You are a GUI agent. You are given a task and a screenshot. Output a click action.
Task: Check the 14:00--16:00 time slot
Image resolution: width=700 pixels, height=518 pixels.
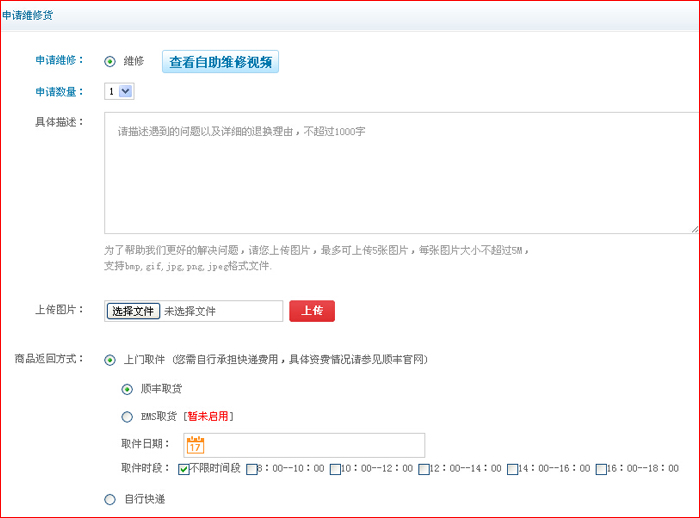pos(512,469)
